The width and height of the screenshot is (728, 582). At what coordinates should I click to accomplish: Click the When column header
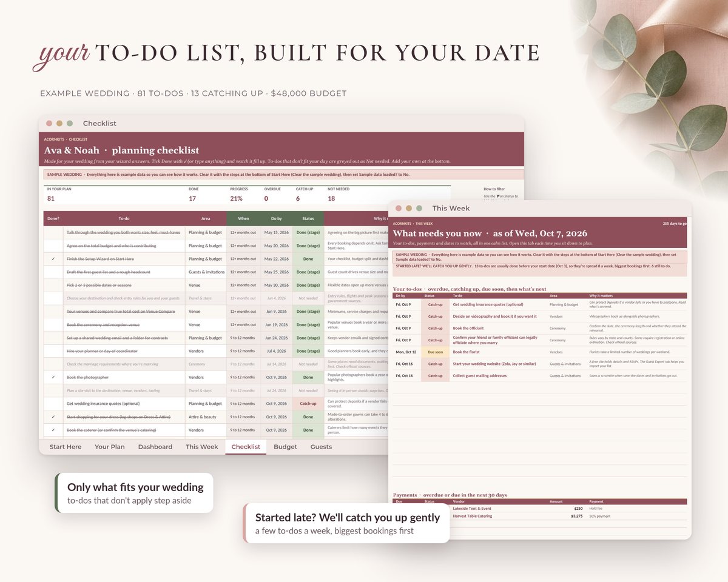(x=243, y=218)
